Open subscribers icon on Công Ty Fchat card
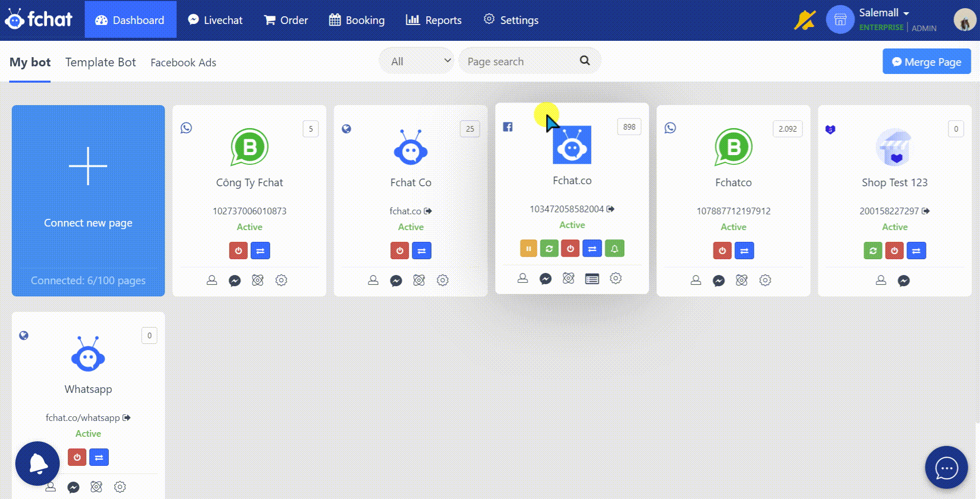This screenshot has height=499, width=980. 212,280
